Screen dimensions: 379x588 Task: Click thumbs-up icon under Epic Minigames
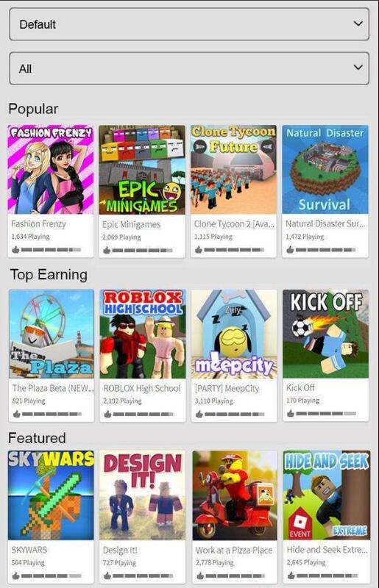(x=107, y=250)
